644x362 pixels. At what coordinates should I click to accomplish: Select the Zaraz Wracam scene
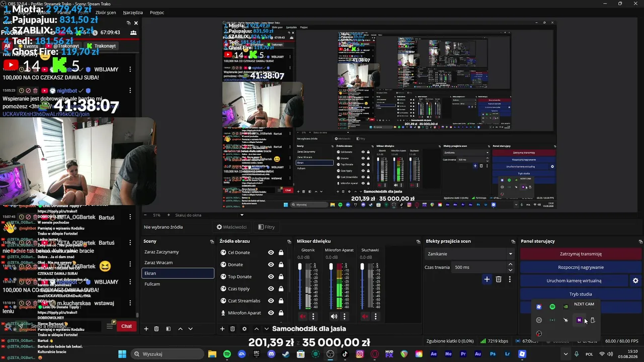[178, 262]
